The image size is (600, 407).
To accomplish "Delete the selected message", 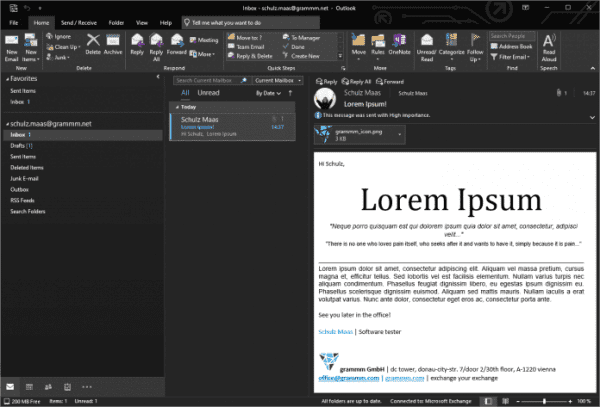I will pyautogui.click(x=93, y=44).
